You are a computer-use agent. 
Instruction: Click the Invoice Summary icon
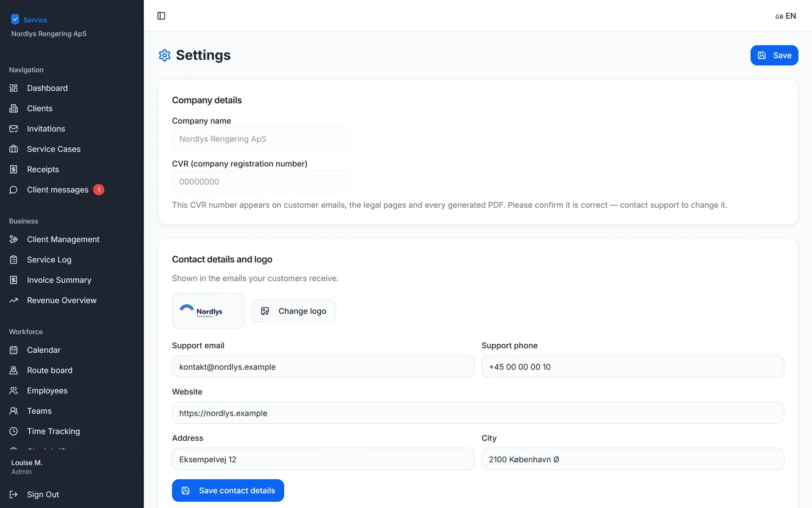pos(14,280)
